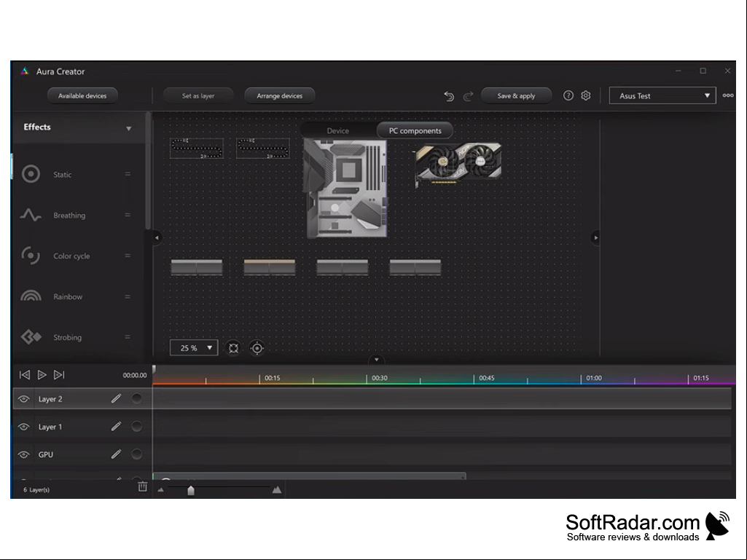Collapse the Effects side panel with the left arrow
747x560 pixels.
point(157,237)
